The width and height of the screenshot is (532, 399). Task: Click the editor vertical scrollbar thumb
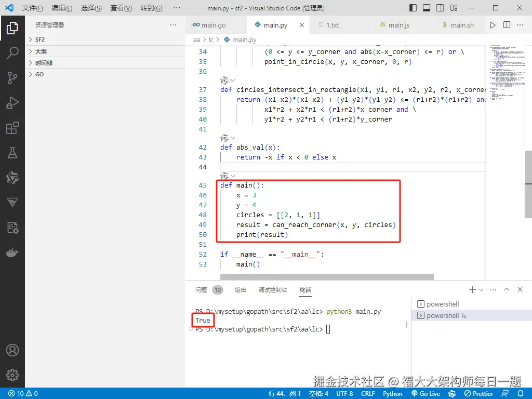pos(528,184)
